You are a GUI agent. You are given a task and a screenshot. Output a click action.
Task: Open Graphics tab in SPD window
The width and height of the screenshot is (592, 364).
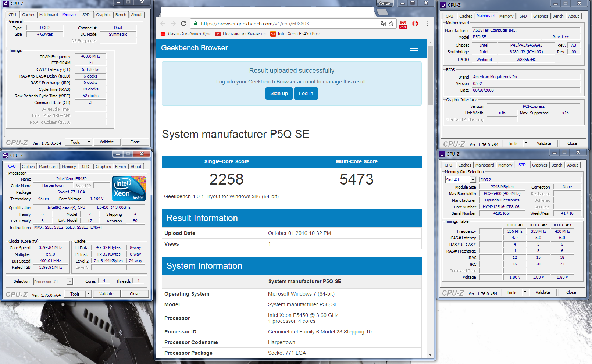pos(540,165)
